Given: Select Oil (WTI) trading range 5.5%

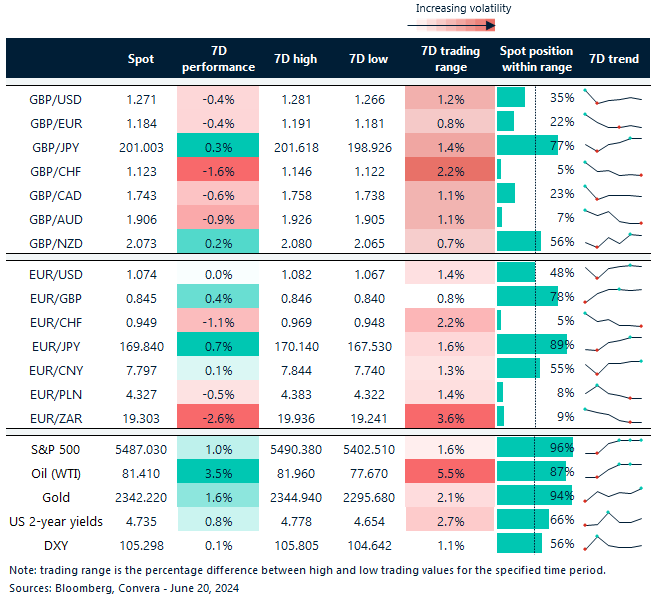Looking at the screenshot, I should point(450,471).
